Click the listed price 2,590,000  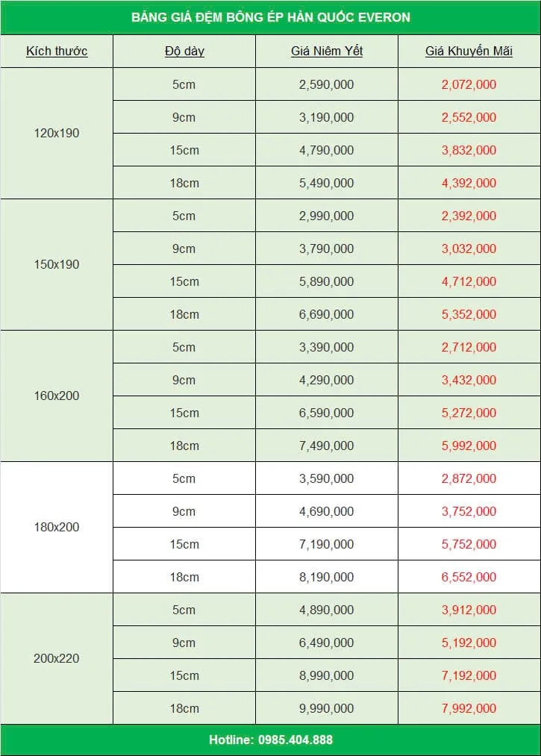point(326,84)
